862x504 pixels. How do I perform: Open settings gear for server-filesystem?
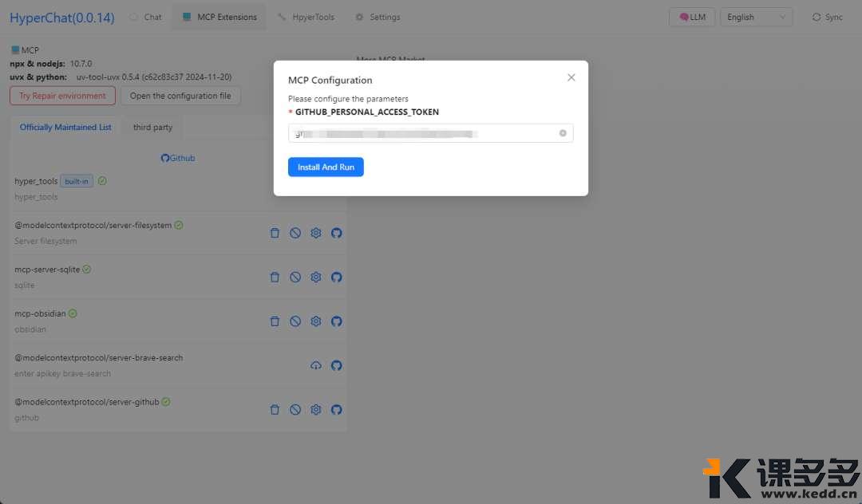point(315,233)
